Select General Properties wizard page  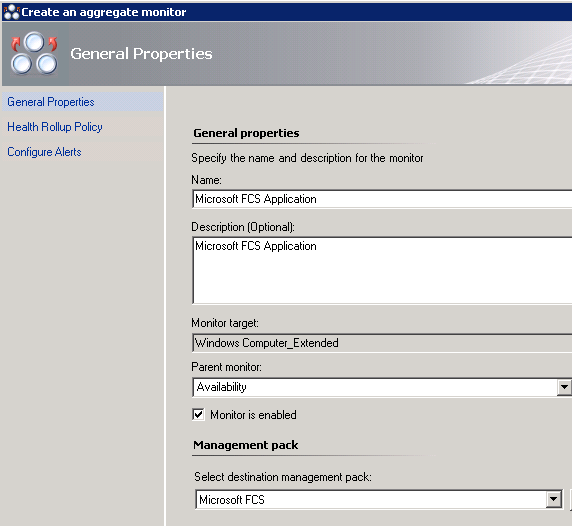click(51, 102)
